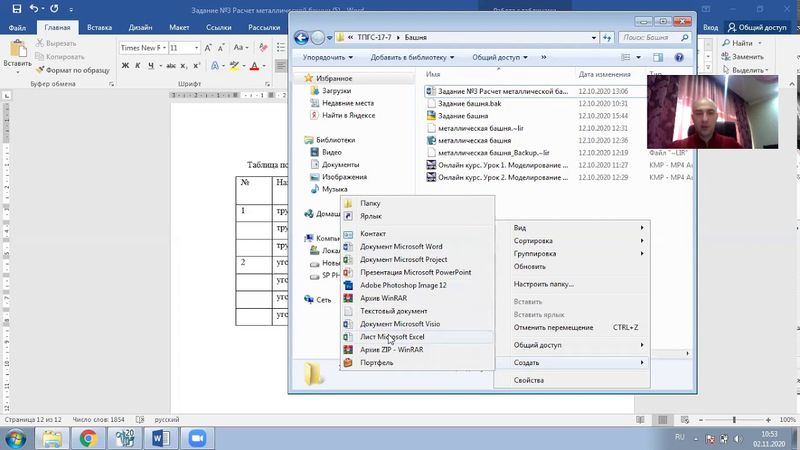Screen dimensions: 800x450
Task: Toggle Bold formatting in the Word ribbon
Action: [125, 66]
